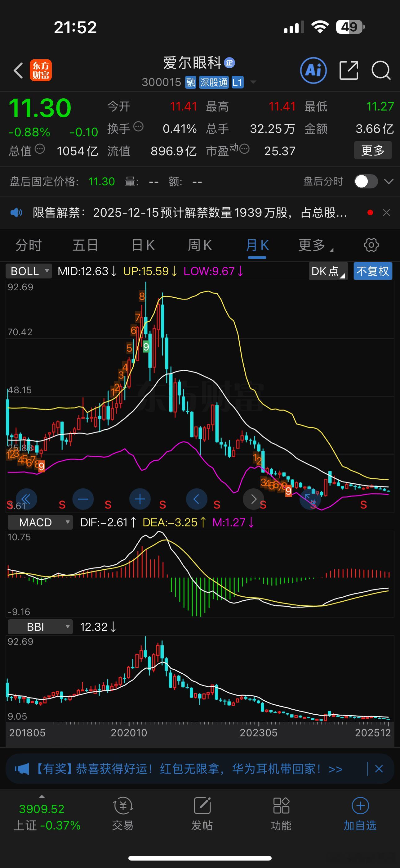400x868 pixels.
Task: Tap the LOW:9.67 BOLL value
Action: click(213, 271)
